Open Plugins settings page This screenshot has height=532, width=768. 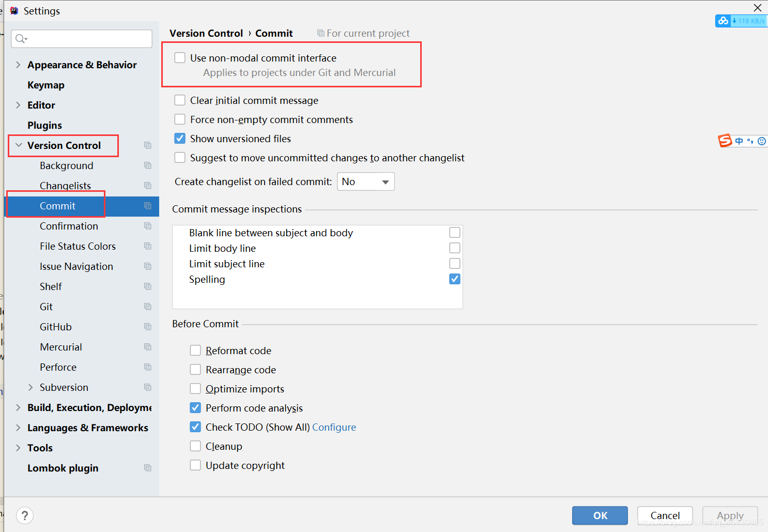coord(44,125)
